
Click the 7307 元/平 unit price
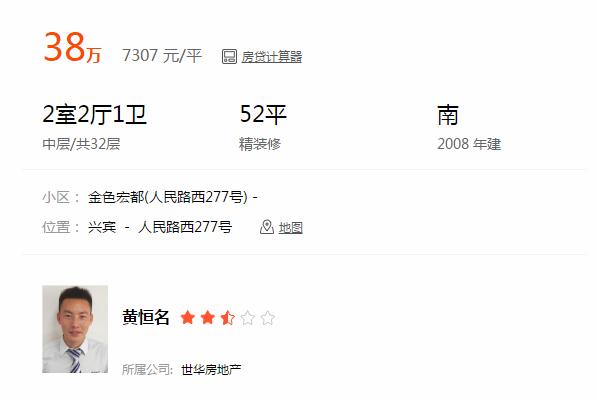(162, 56)
